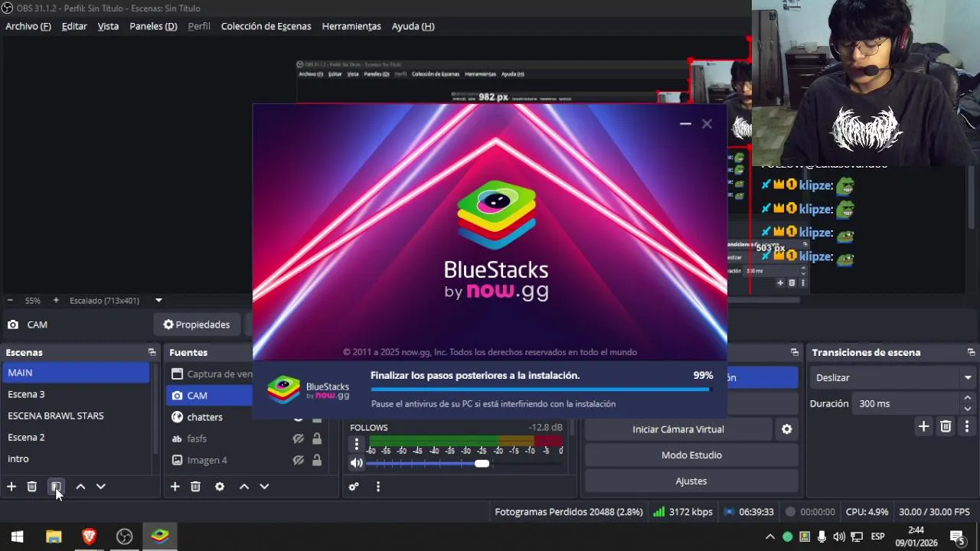The height and width of the screenshot is (551, 980).
Task: Mute the FOLLOWS audio speaker icon
Action: [356, 463]
